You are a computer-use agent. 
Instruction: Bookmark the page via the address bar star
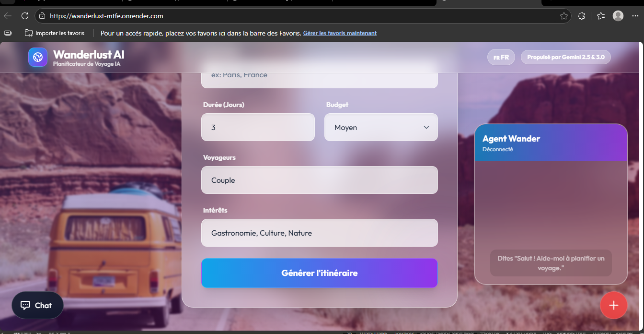[563, 15]
